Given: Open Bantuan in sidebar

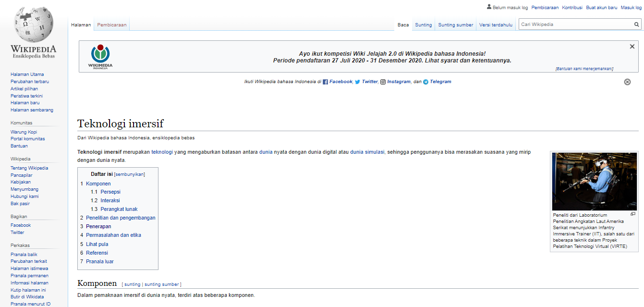Looking at the screenshot, I should tap(19, 146).
